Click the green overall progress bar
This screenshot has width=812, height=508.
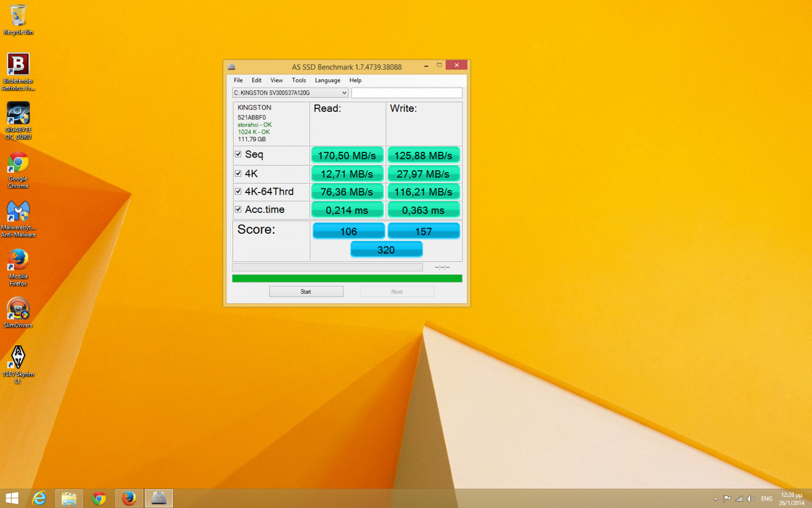click(347, 278)
